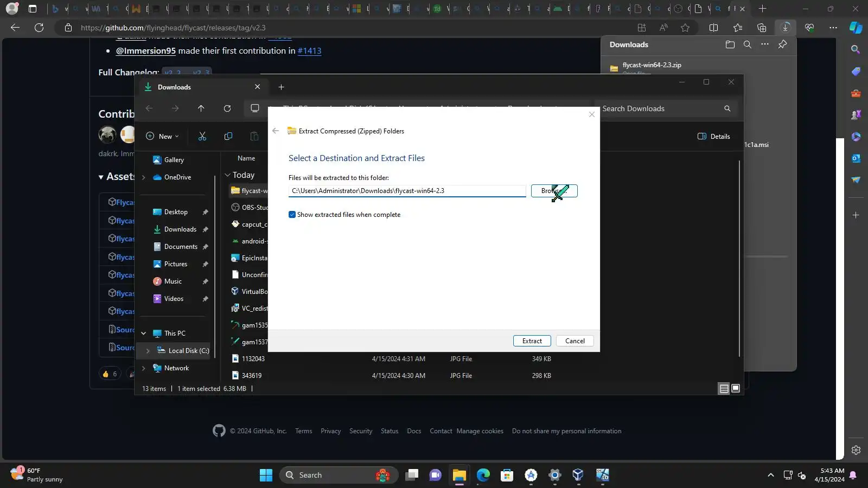868x488 pixels.
Task: Open Edge Settings and more menu
Action: 833,28
